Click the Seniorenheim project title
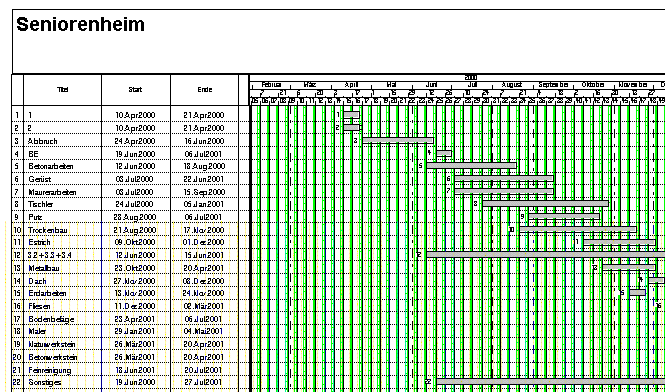 tap(80, 24)
